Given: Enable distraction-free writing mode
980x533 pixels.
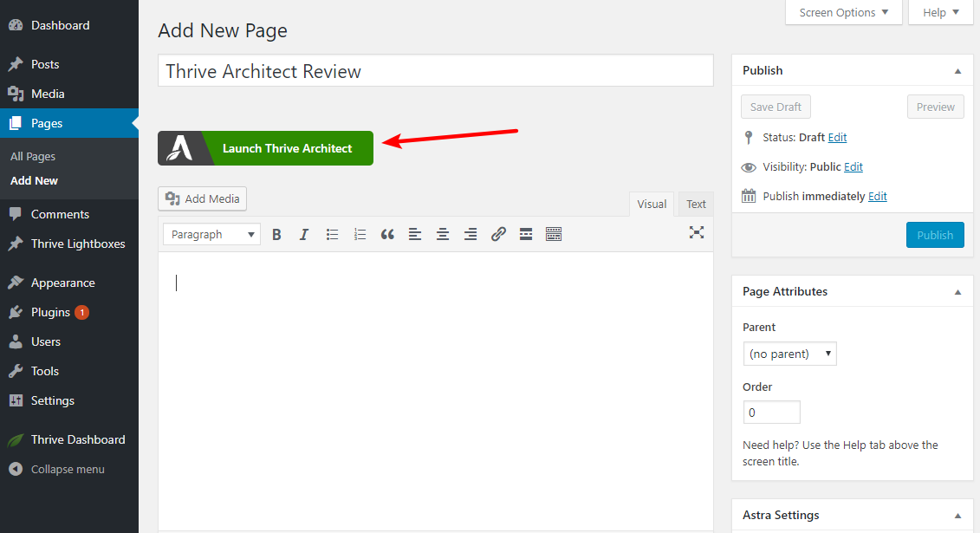Looking at the screenshot, I should point(697,232).
